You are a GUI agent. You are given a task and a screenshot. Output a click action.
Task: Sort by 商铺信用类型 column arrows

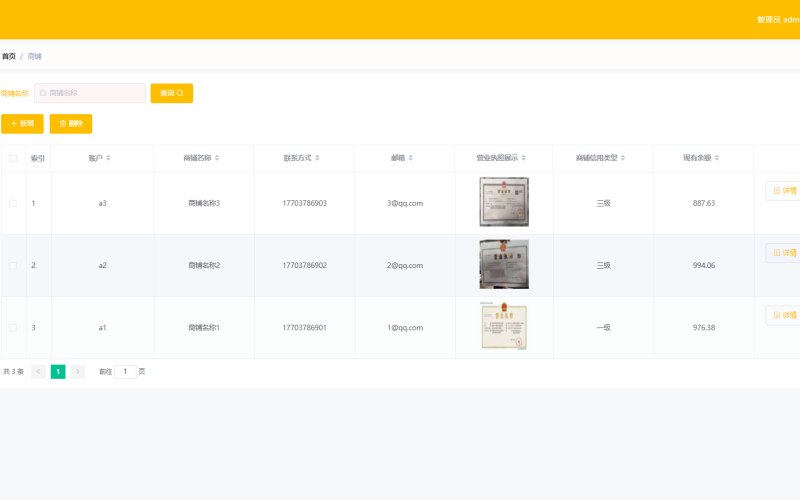tap(623, 158)
